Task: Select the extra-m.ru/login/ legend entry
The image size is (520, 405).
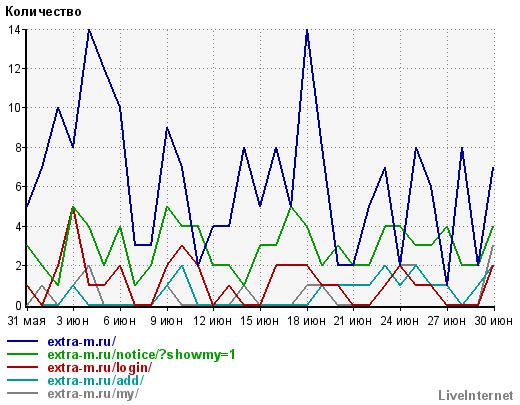Action: 100,368
